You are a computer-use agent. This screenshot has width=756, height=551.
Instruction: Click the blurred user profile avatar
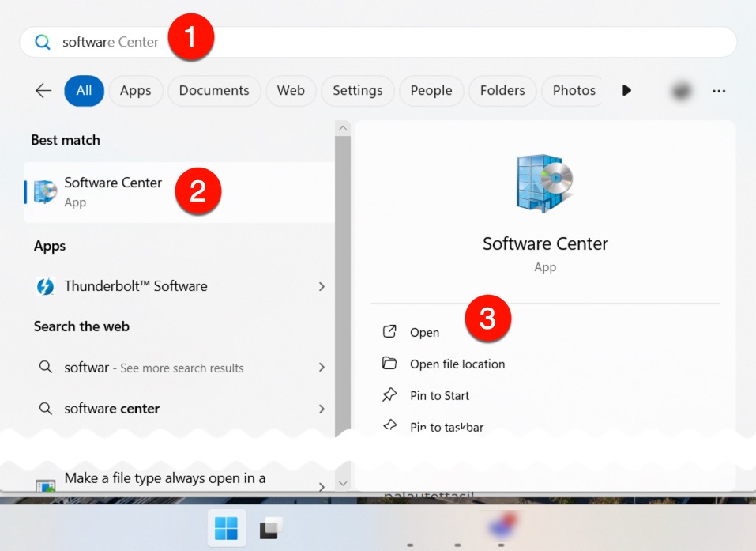coord(680,91)
